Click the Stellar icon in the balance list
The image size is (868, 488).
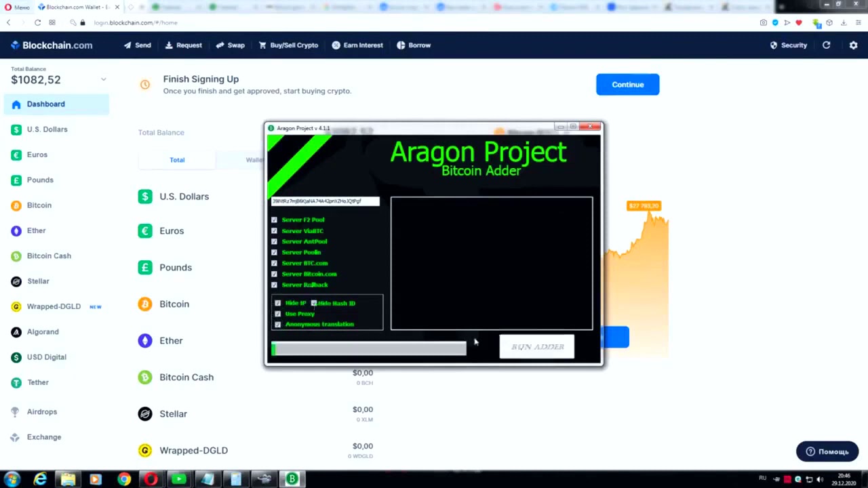point(145,414)
